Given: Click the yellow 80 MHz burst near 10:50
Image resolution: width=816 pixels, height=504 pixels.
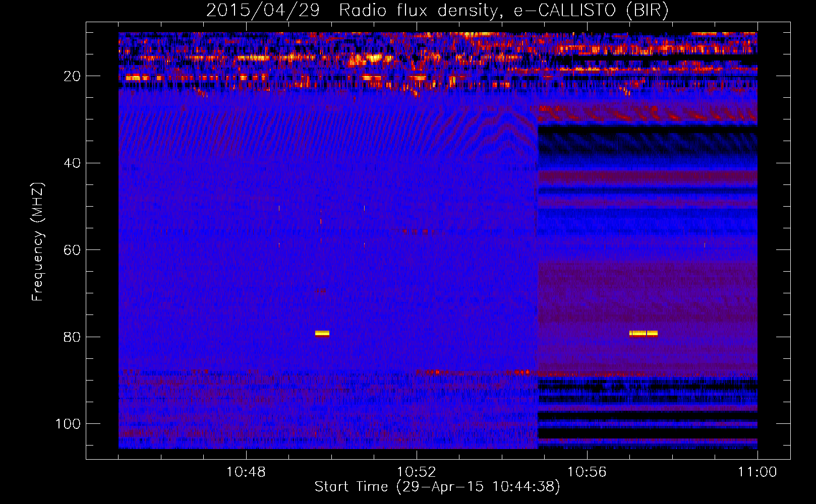Looking at the screenshot, I should point(322,333).
